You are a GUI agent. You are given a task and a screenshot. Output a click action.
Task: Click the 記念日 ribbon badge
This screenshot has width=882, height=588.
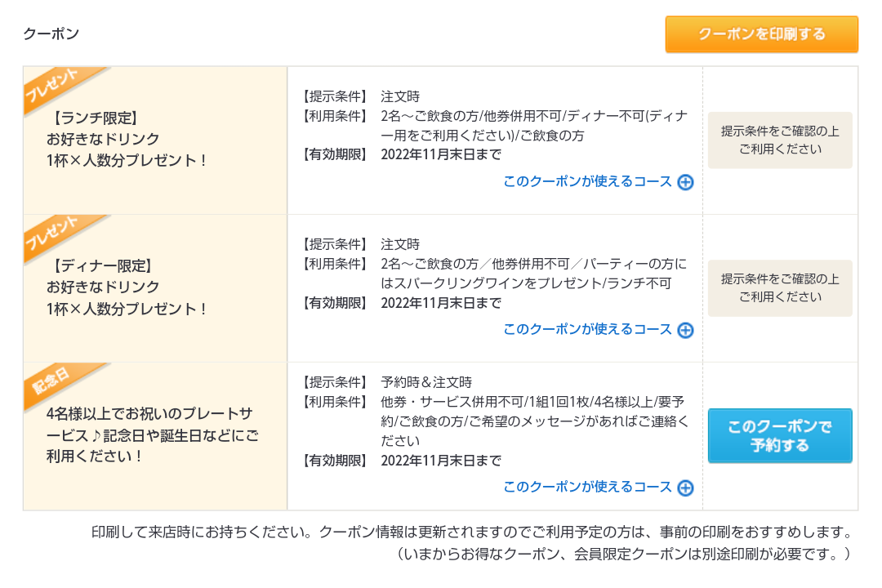(52, 382)
